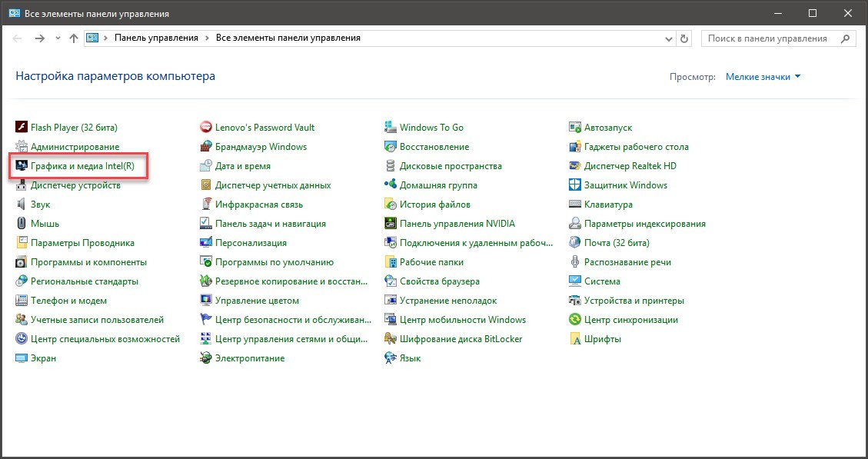Open История файлов link

pos(435,205)
